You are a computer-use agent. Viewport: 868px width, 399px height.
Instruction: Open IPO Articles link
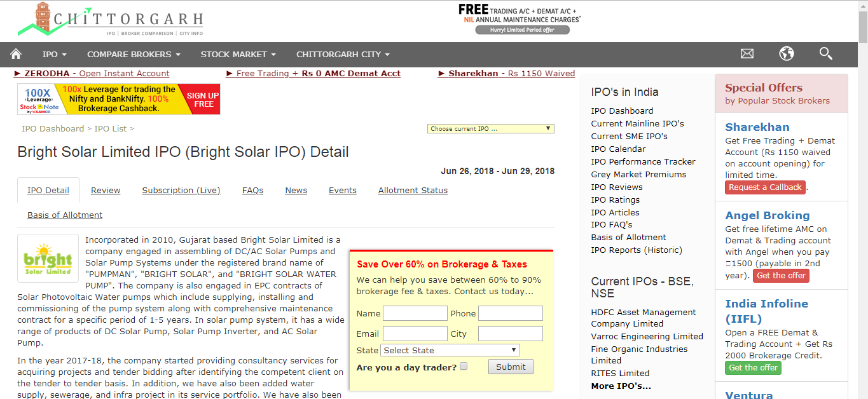pos(615,213)
